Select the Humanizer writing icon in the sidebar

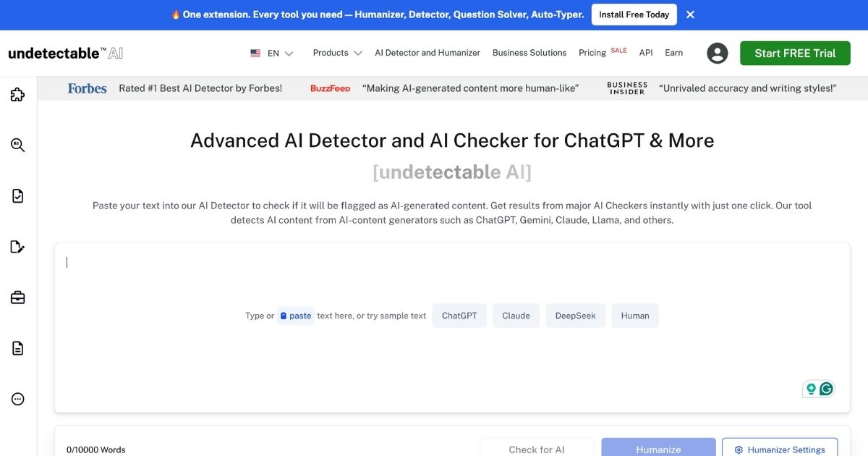click(17, 246)
